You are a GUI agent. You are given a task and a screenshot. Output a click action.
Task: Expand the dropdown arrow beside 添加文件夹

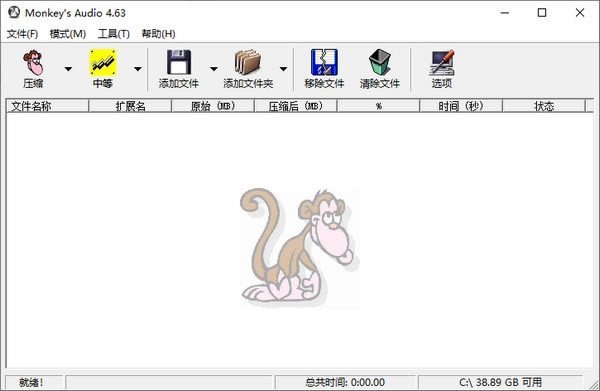(283, 69)
